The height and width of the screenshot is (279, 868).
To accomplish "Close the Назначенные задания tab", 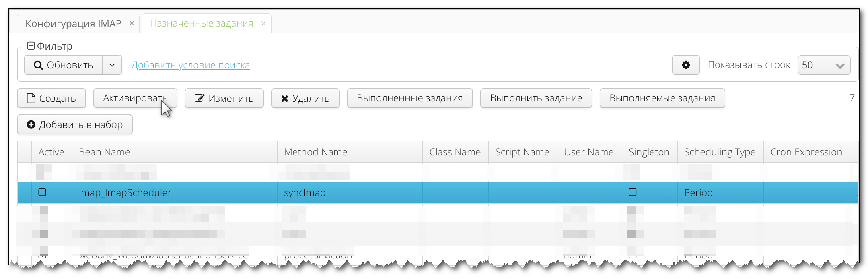I will [263, 23].
